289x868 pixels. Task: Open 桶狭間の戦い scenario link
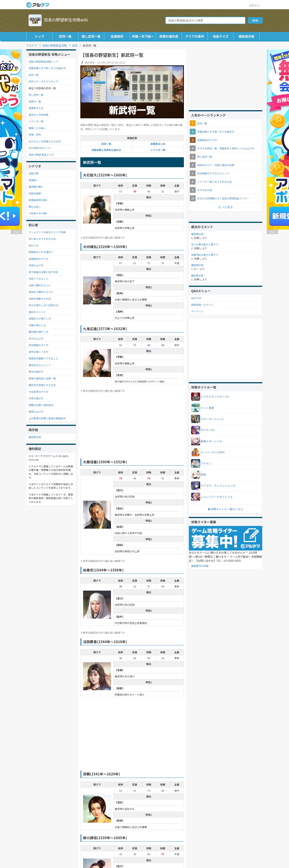36,187
